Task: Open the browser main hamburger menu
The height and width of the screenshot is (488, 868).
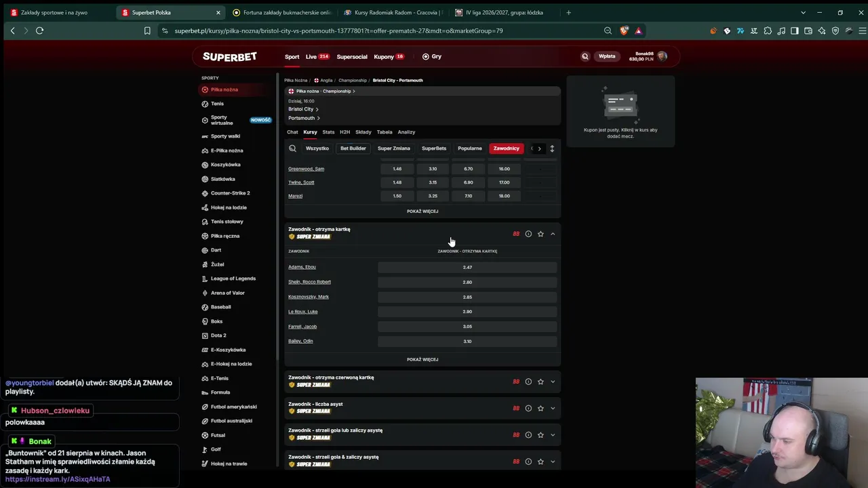Action: coord(863,30)
